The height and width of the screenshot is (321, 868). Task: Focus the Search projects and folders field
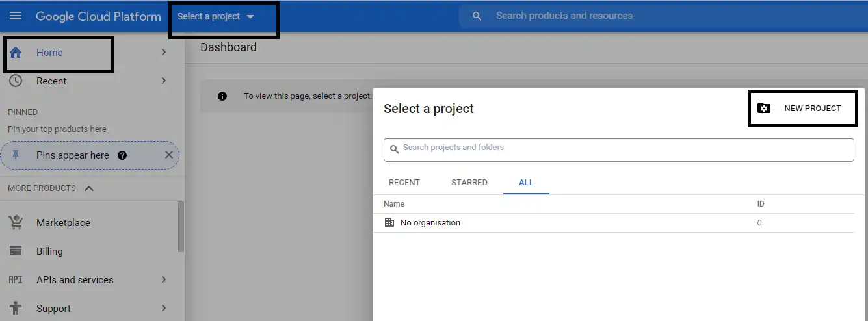point(618,149)
